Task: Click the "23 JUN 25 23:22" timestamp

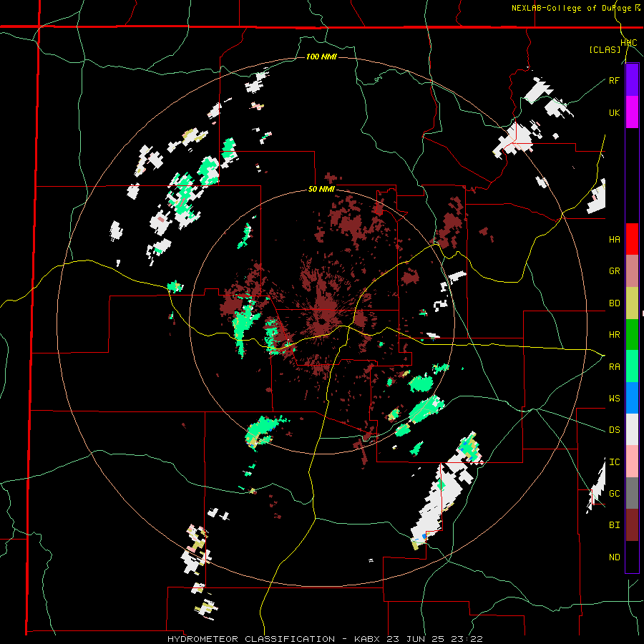Action: [436, 639]
